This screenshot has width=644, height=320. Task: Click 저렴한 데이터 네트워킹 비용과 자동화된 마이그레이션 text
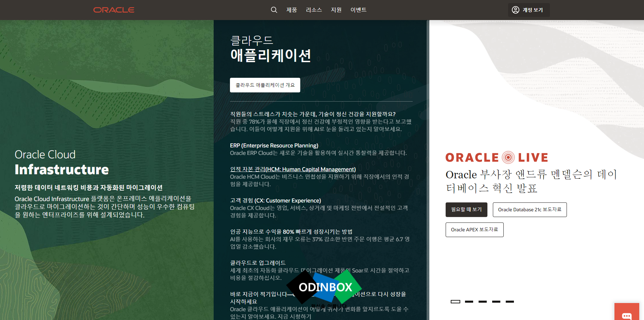[x=88, y=188]
